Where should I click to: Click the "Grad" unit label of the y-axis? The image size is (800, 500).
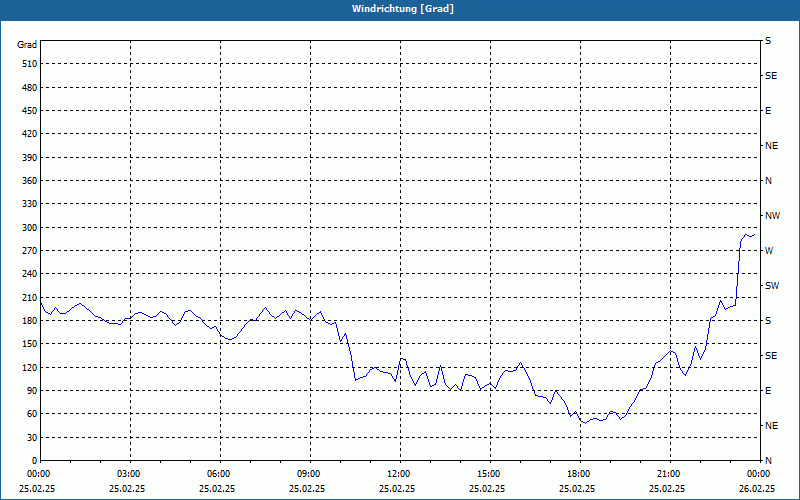[27, 45]
